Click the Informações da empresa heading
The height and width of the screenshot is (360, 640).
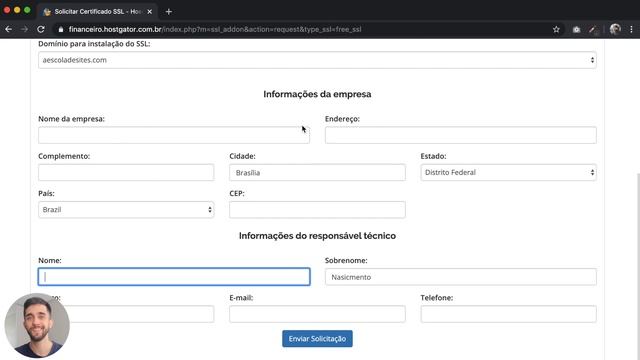click(317, 94)
